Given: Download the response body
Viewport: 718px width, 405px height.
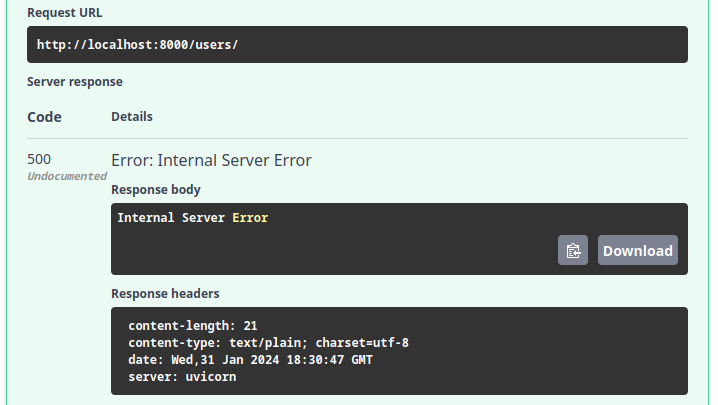Looking at the screenshot, I should coord(637,250).
